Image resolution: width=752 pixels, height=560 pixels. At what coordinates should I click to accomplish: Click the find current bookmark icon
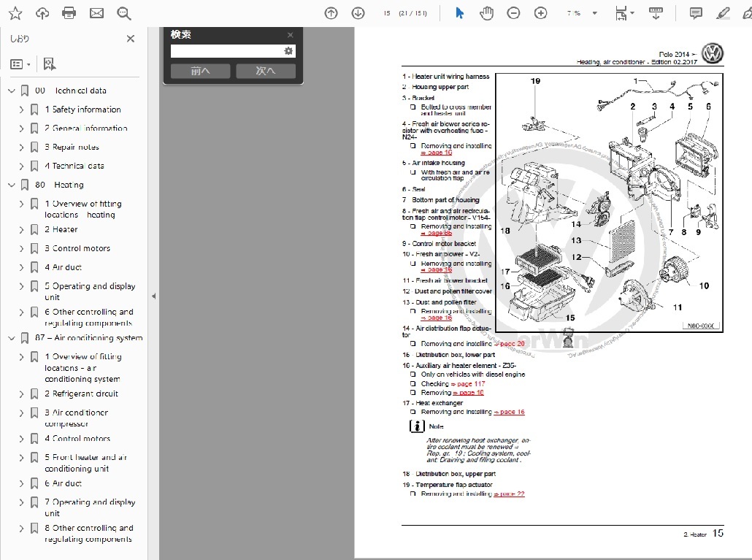(x=50, y=64)
